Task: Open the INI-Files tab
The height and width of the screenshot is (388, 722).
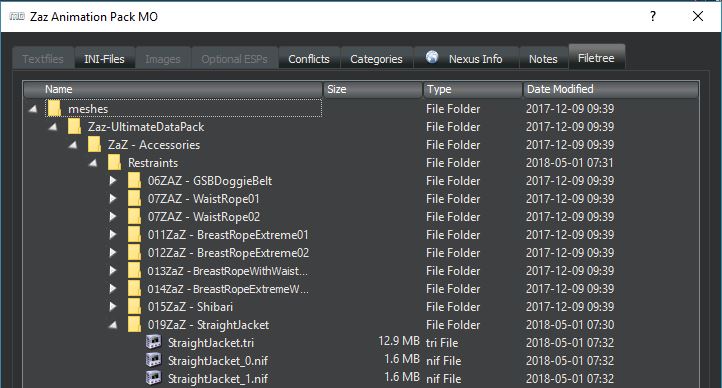Action: pos(105,58)
